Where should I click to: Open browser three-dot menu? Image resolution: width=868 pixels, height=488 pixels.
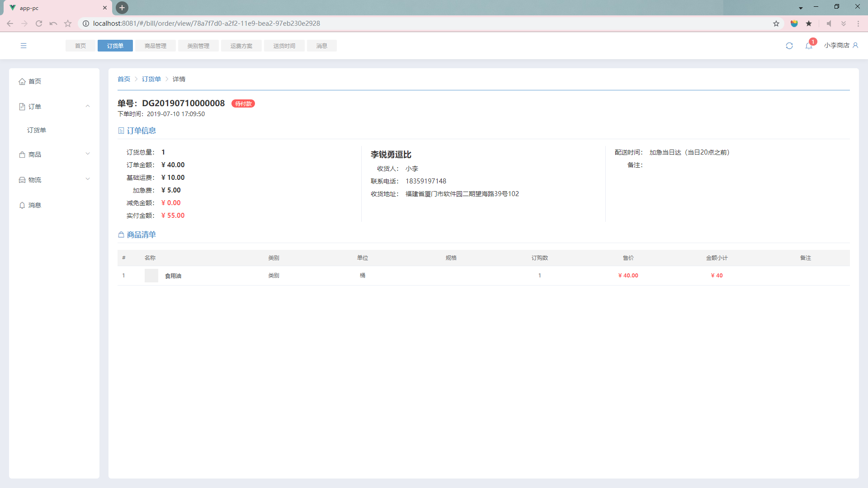coord(858,23)
